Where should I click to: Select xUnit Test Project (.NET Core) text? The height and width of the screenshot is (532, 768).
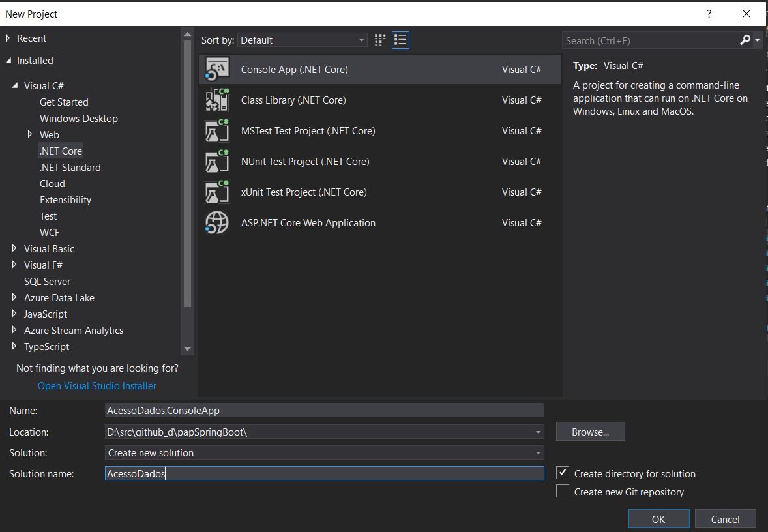click(304, 192)
